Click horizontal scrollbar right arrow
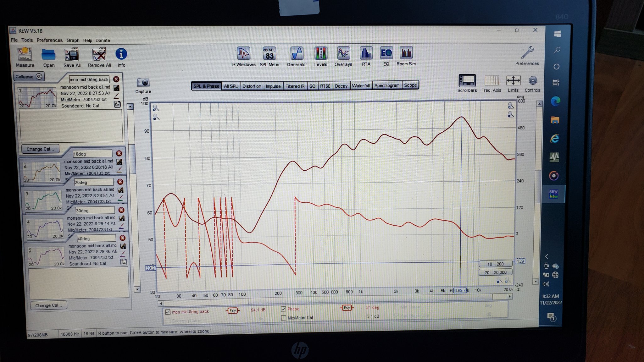This screenshot has height=362, width=644. pyautogui.click(x=509, y=296)
